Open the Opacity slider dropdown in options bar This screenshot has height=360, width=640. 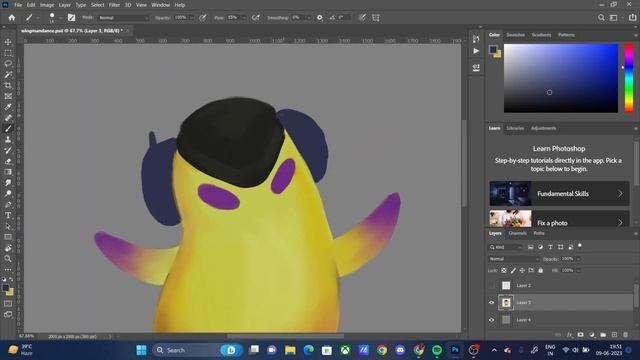click(191, 18)
